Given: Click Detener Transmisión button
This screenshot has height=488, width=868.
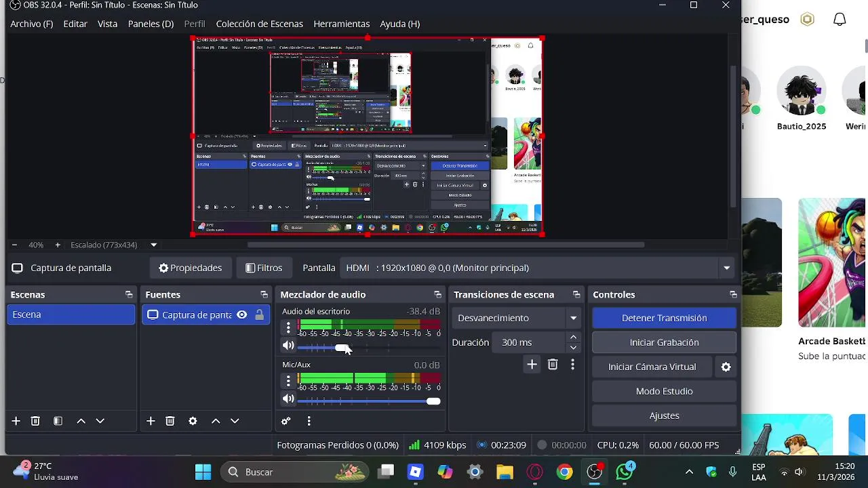Looking at the screenshot, I should [x=664, y=318].
